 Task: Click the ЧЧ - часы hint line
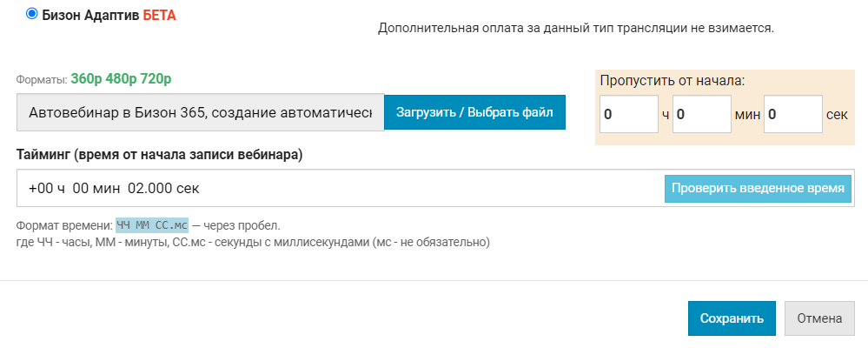[253, 241]
